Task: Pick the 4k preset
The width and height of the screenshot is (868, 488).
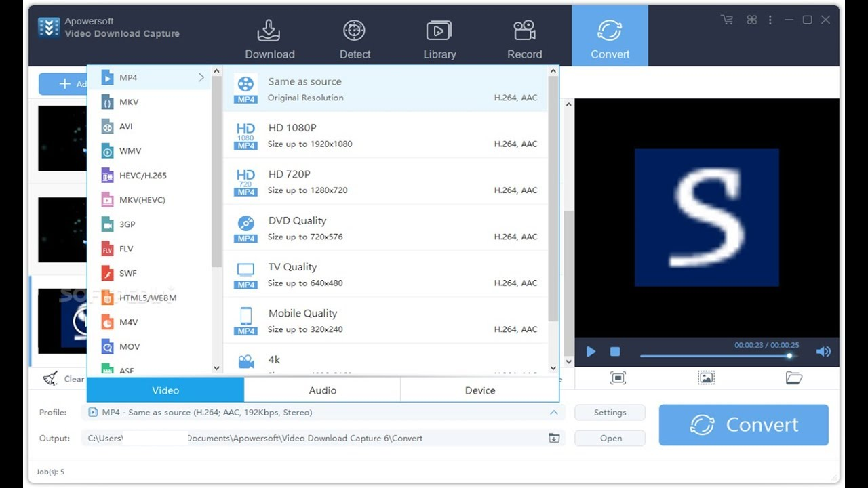Action: 385,360
